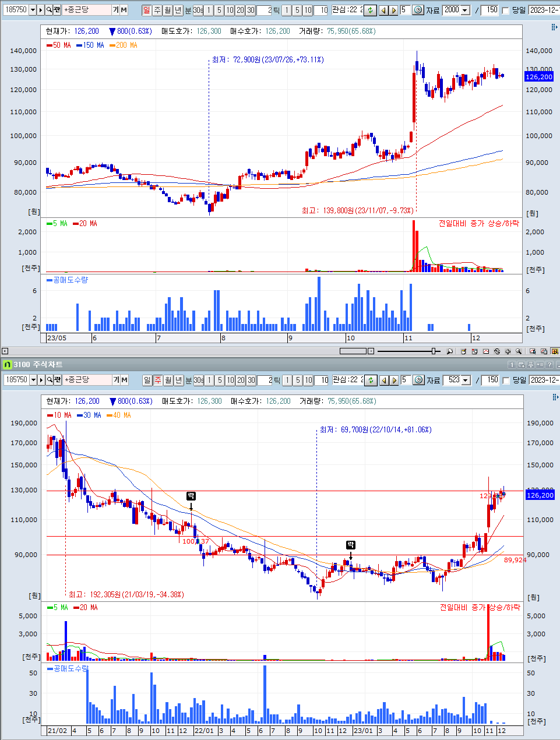Open the 185750 code dropdown in upper chart
The image size is (560, 740).
32,10
